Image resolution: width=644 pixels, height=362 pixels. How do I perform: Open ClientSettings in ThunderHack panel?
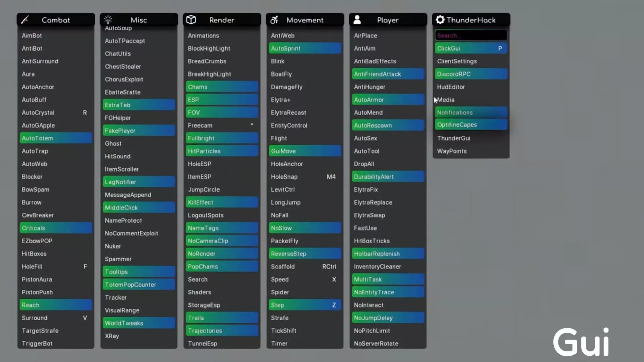tap(471, 61)
